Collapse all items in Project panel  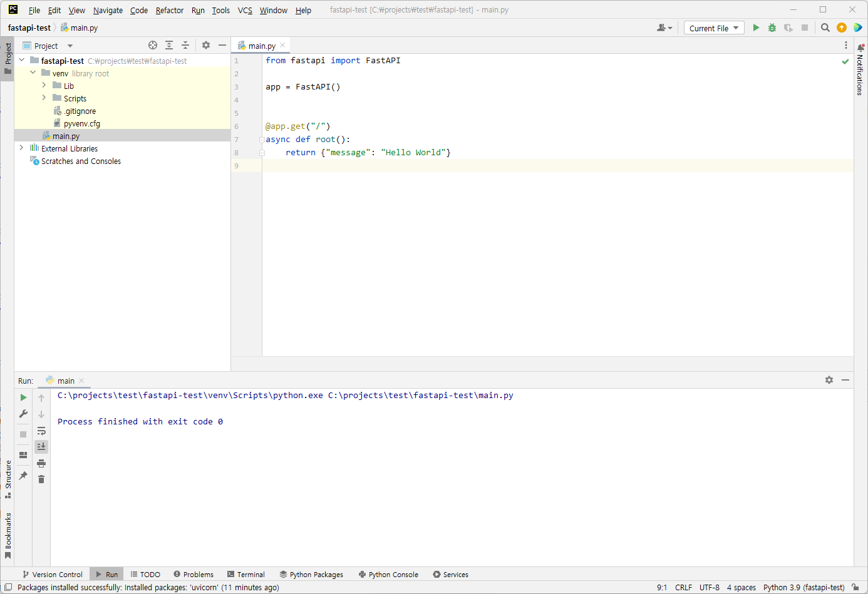(x=185, y=45)
